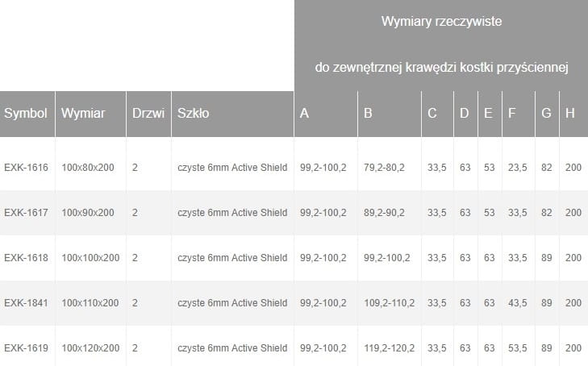Click the 79,2-80,2 value cell

(x=384, y=168)
